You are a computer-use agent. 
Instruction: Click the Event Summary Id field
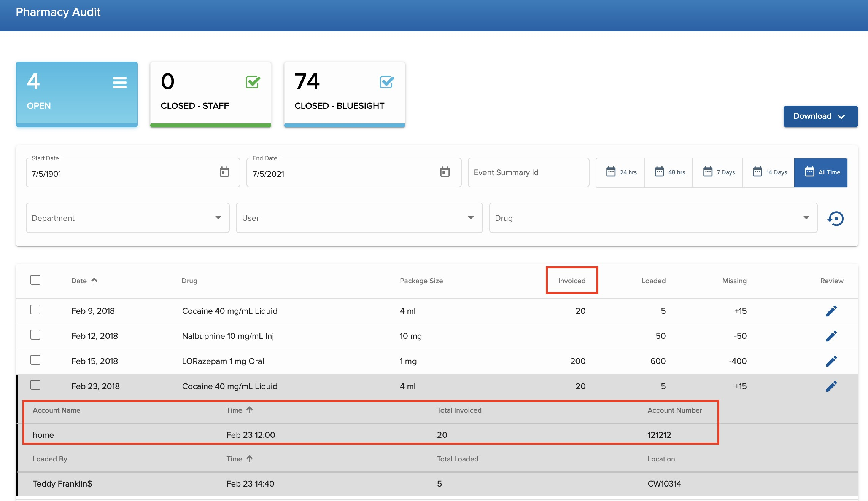click(x=528, y=172)
